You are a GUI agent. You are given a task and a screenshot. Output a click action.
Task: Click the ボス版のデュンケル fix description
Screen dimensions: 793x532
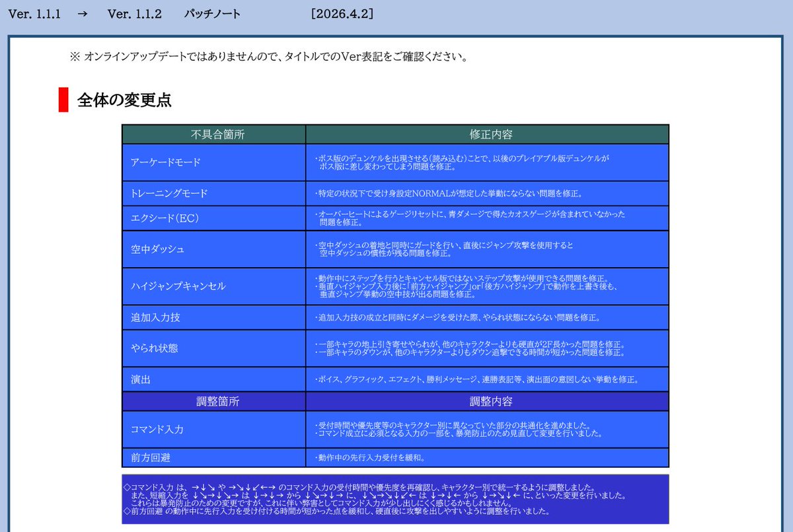click(461, 163)
